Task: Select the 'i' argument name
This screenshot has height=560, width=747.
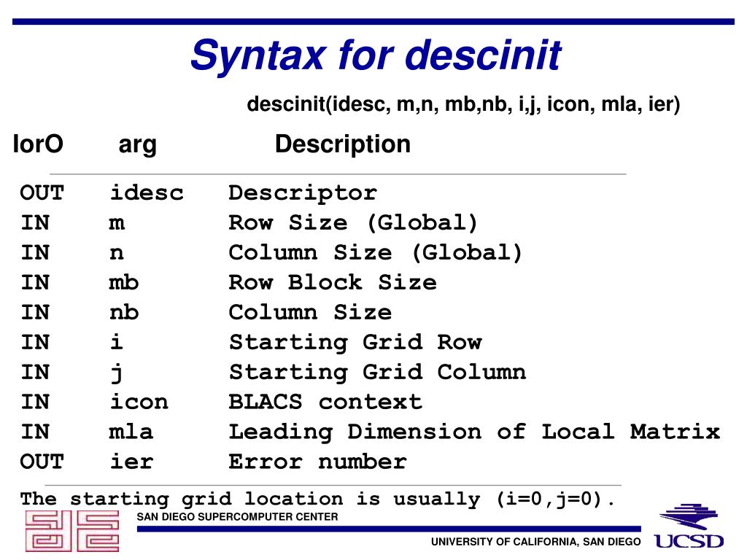Action: pos(117,341)
